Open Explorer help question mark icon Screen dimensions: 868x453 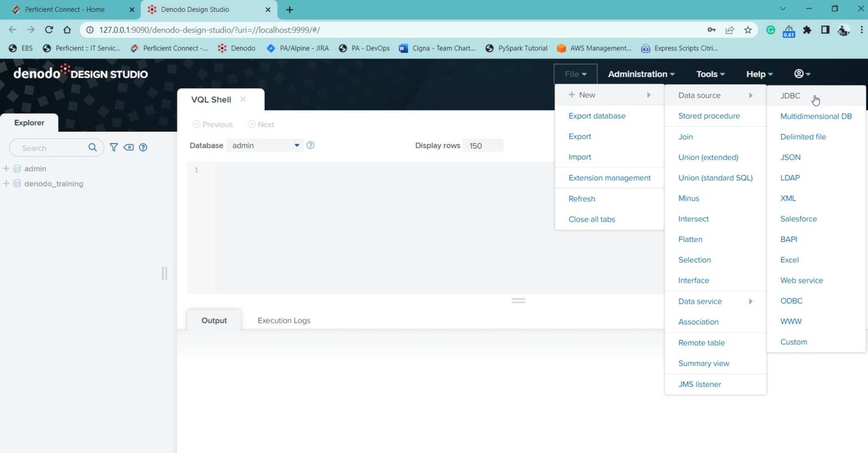[x=143, y=148]
